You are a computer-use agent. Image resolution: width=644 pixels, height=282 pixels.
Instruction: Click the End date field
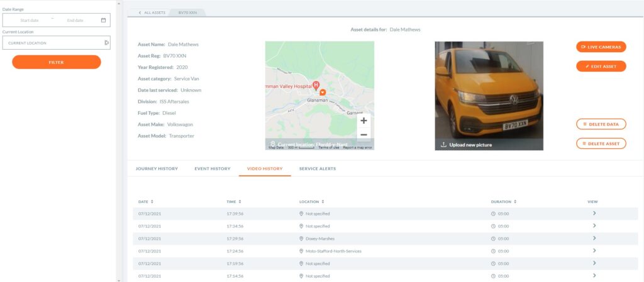point(75,20)
